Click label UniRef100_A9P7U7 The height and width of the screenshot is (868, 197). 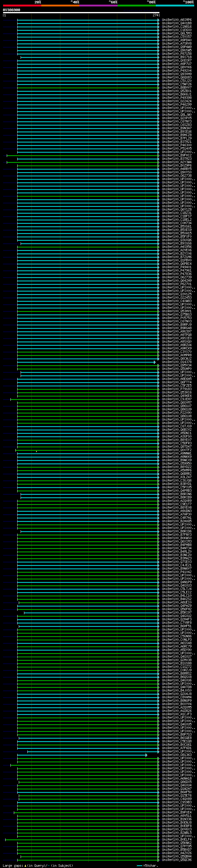coord(177,64)
